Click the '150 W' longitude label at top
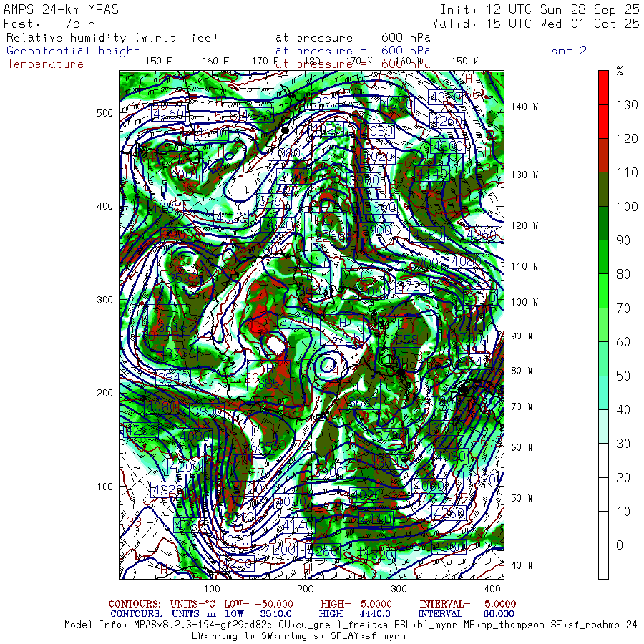This screenshot has width=644, height=644. click(x=464, y=62)
